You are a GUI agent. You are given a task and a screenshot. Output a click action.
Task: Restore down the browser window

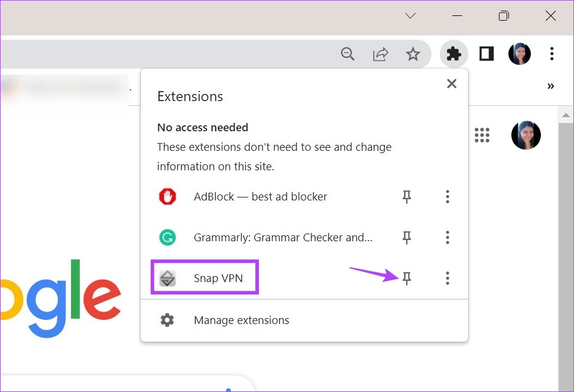coord(504,16)
